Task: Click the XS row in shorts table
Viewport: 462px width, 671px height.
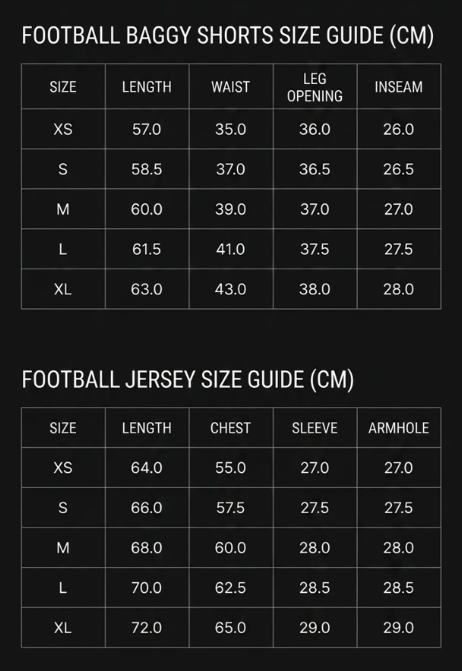Action: [231, 129]
